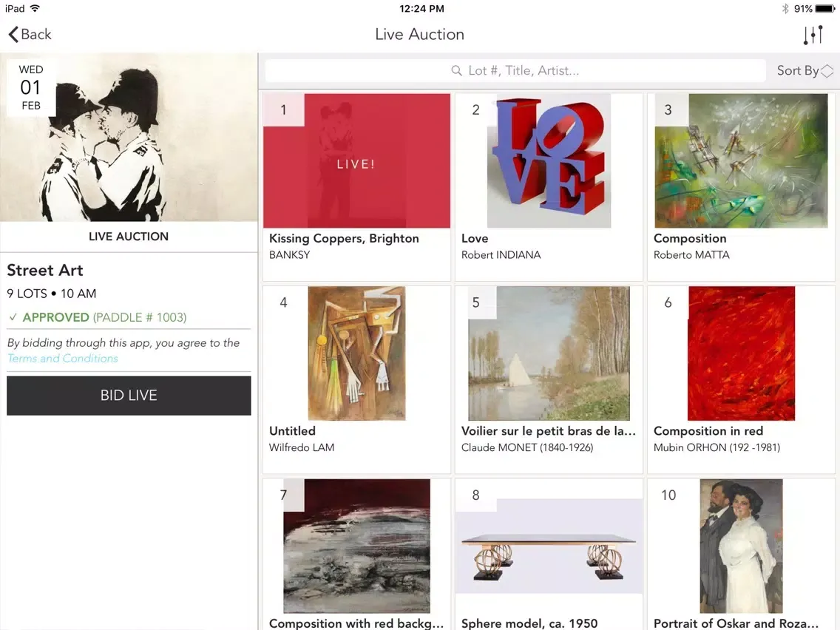Open the Kissing Coppers banner image
Viewport: 840px width, 630px height.
click(129, 137)
